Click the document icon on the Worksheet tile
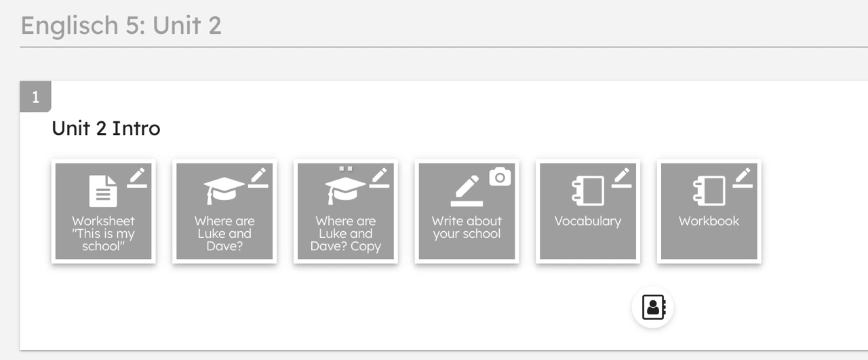 pos(103,191)
